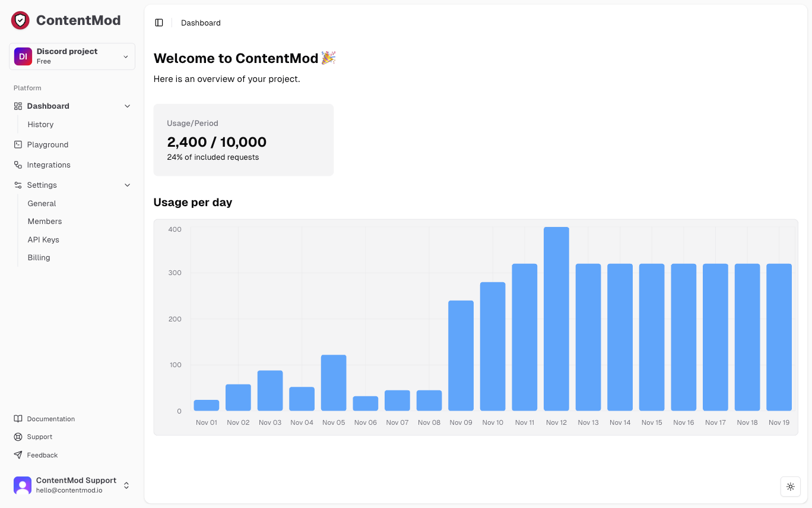Collapse the Settings submenu chevron

[x=127, y=185]
